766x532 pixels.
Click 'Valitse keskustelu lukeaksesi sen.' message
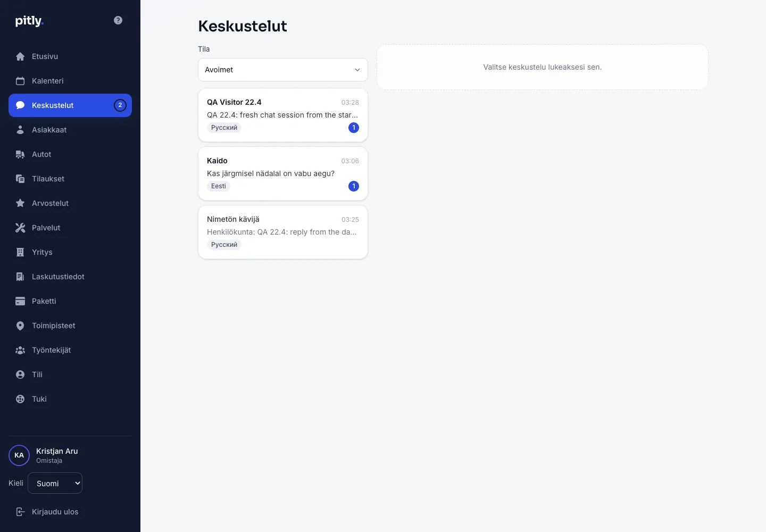tap(543, 67)
